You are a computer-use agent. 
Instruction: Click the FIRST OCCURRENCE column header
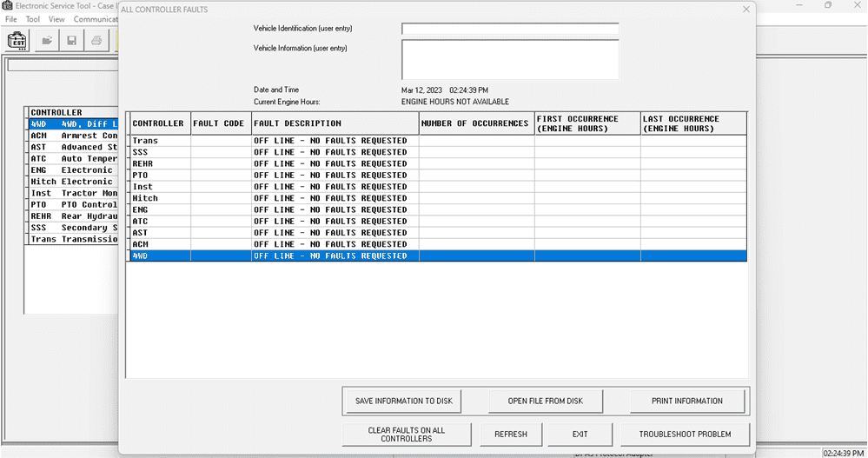(587, 123)
